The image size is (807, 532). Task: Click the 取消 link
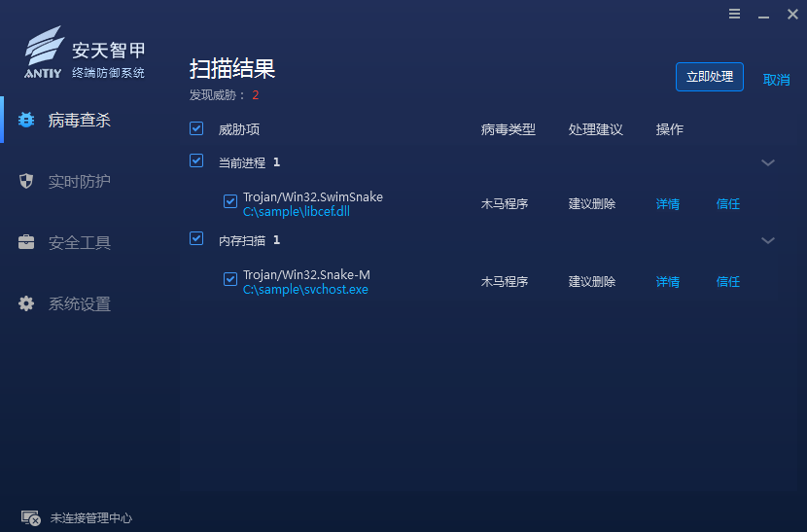pos(776,80)
